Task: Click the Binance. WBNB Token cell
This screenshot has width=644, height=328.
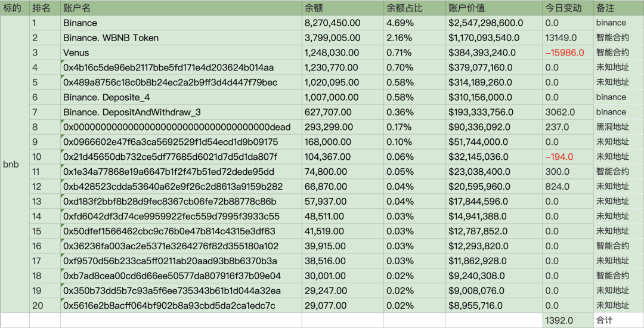Action: [x=181, y=38]
